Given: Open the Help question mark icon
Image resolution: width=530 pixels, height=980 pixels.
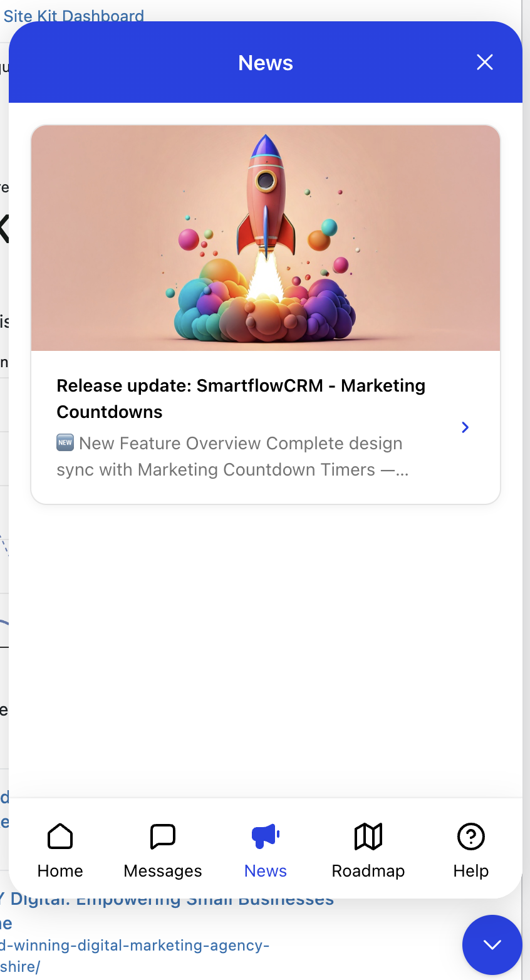Looking at the screenshot, I should click(x=471, y=836).
